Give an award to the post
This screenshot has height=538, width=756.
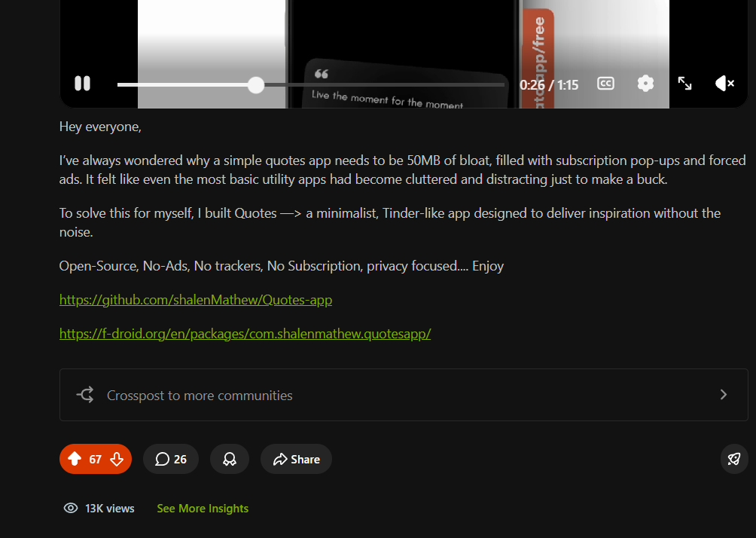[230, 459]
